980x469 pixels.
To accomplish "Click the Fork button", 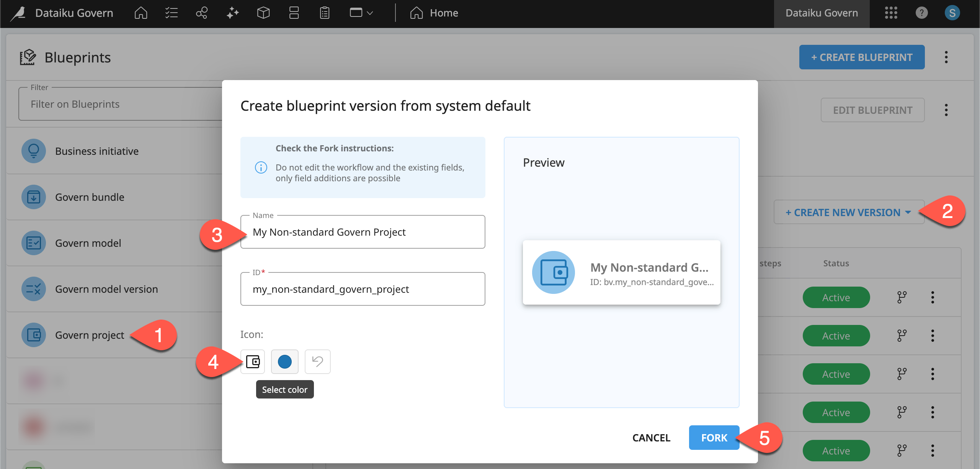I will point(713,438).
